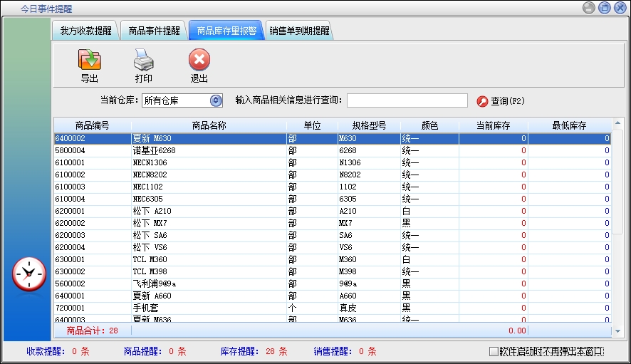Click the Export (导出) toolbar icon
Image resolution: width=631 pixels, height=364 pixels.
89,60
